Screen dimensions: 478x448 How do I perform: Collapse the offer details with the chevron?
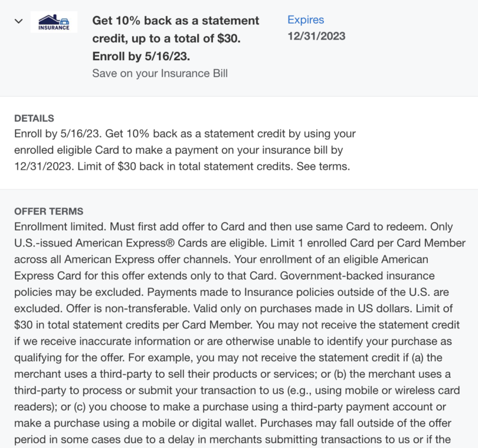coord(18,21)
